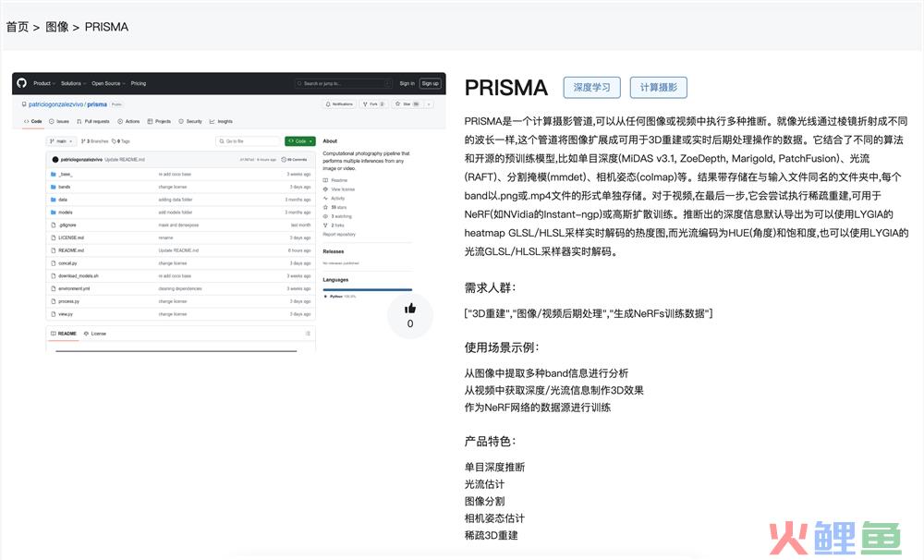Viewport: 924px width, 560px height.
Task: Click the clock icon beside the Commits count
Action: point(284,160)
